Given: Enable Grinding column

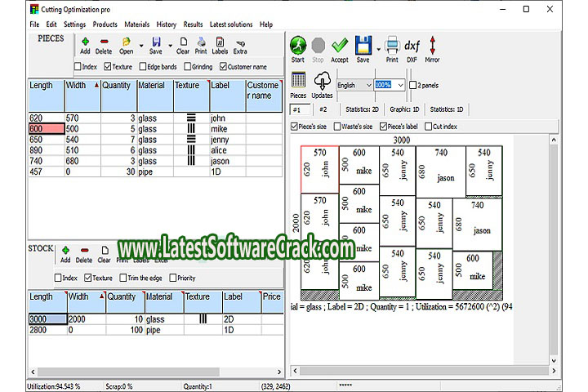Looking at the screenshot, I should click(x=188, y=66).
